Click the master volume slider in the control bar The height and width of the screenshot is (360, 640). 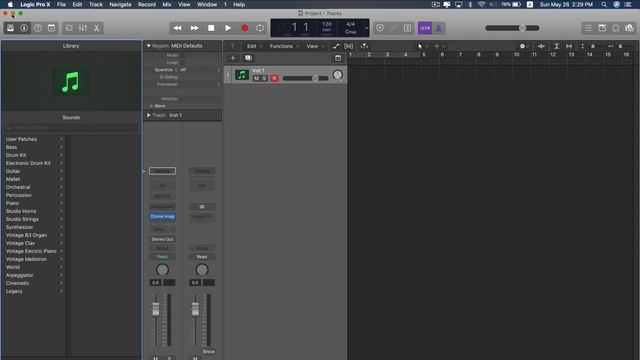tap(512, 28)
